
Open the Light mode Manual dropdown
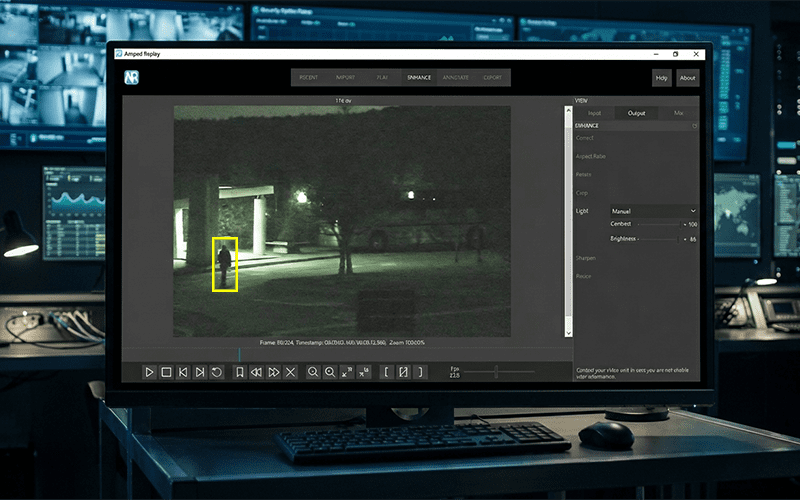tap(652, 211)
